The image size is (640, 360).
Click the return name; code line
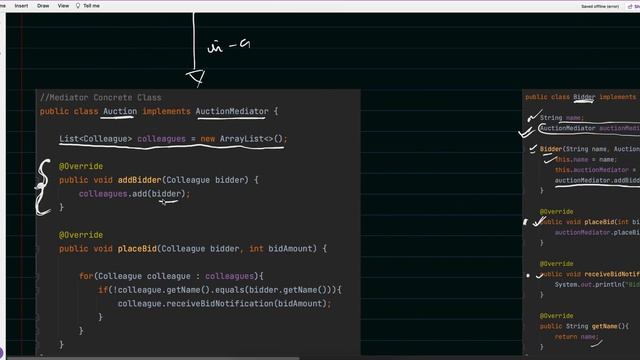click(576, 337)
